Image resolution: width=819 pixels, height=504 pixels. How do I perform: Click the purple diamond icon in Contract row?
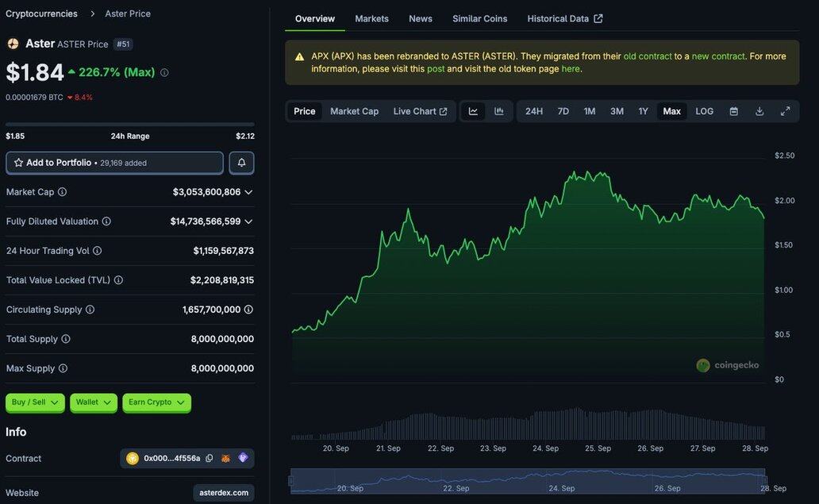243,457
